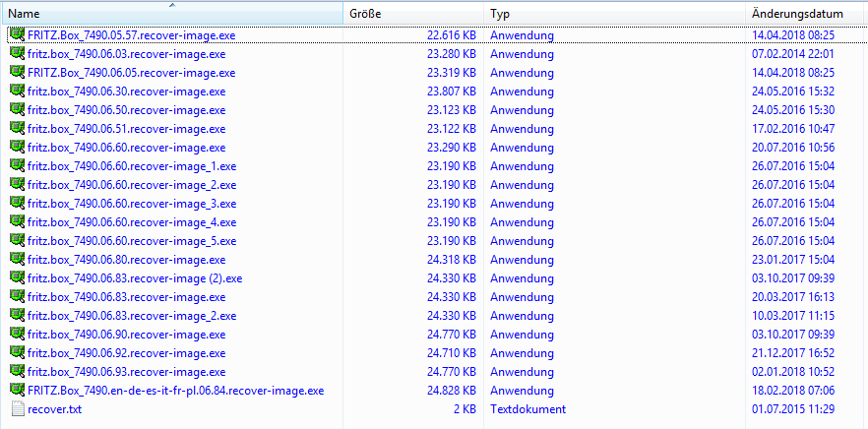Select file name FRITZ.Box_7490.05.57.recover-image.exe

[131, 35]
